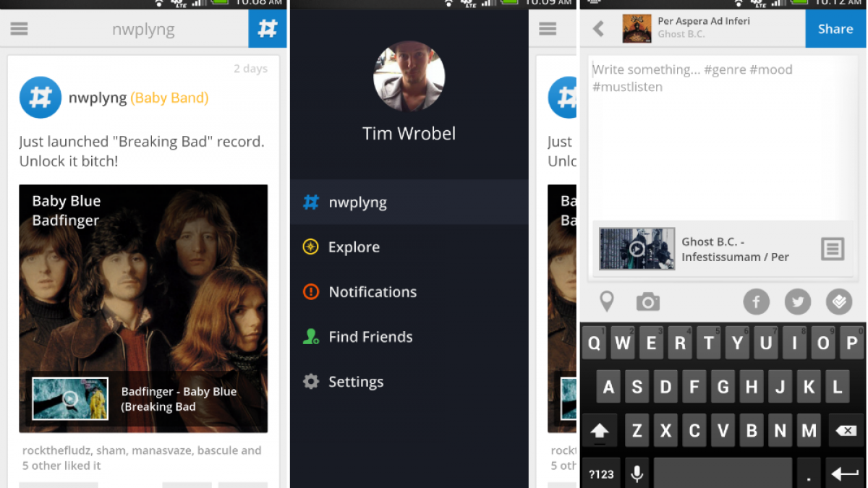Open the Baby Blue Badfinger album cover
This screenshot has height=488, width=868.
tap(143, 309)
